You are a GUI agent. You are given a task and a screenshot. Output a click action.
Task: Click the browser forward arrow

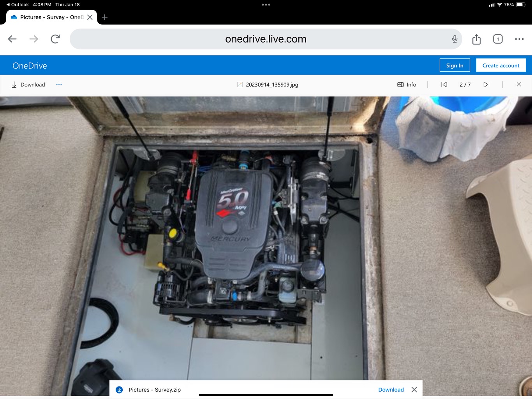tap(34, 39)
